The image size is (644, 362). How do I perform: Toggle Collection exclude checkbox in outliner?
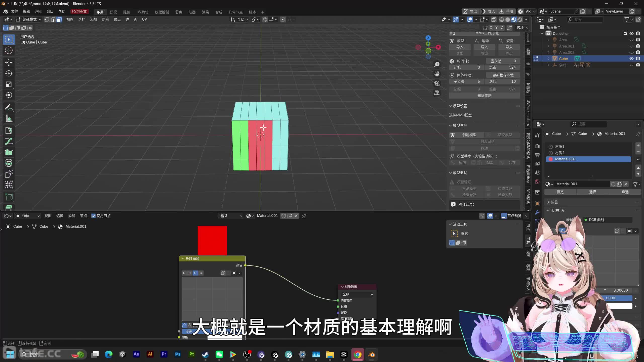(x=625, y=33)
